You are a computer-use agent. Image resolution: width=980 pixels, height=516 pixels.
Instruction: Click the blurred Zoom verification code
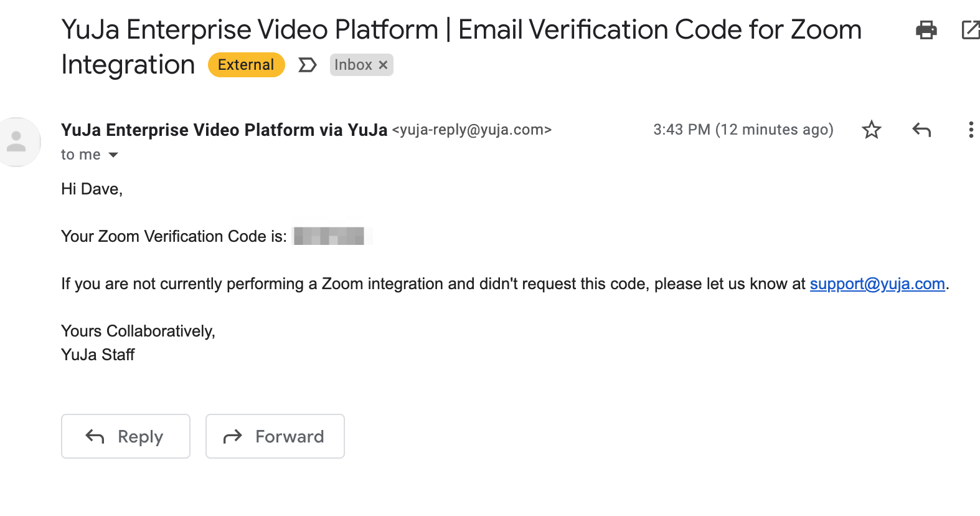tap(329, 236)
